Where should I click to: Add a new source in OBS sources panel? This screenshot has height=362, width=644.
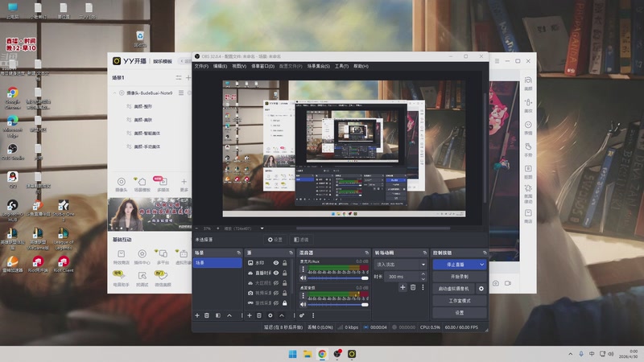[x=250, y=315]
